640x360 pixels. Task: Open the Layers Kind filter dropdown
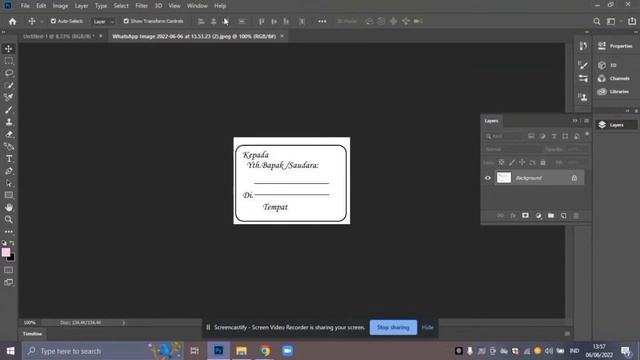pos(503,136)
